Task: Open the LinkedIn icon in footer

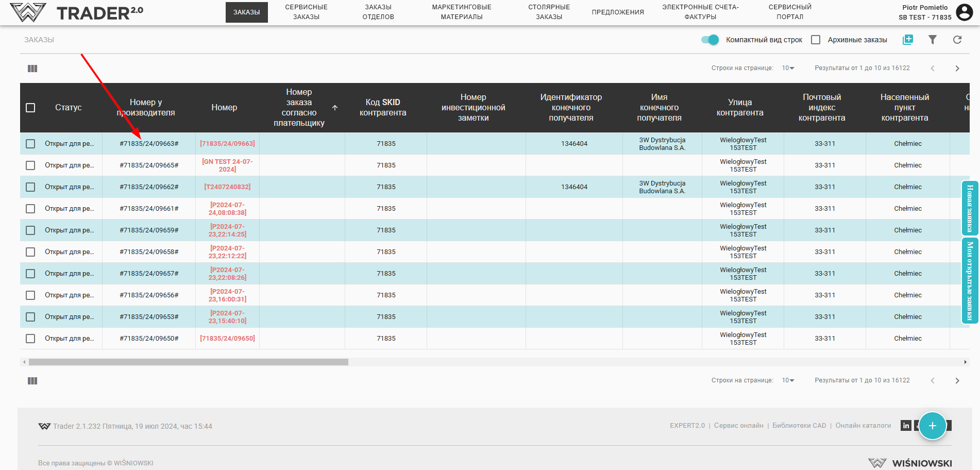Action: click(x=906, y=426)
